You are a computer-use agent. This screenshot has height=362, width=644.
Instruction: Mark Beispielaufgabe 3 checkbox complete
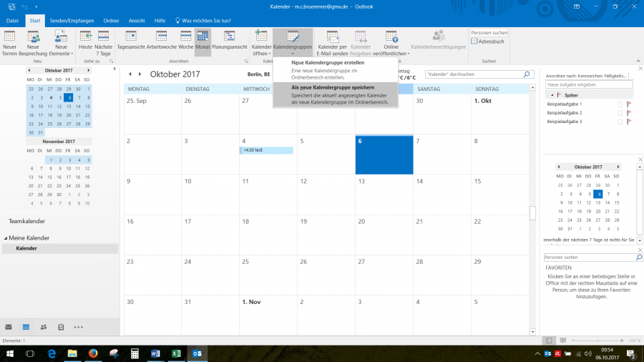620,122
